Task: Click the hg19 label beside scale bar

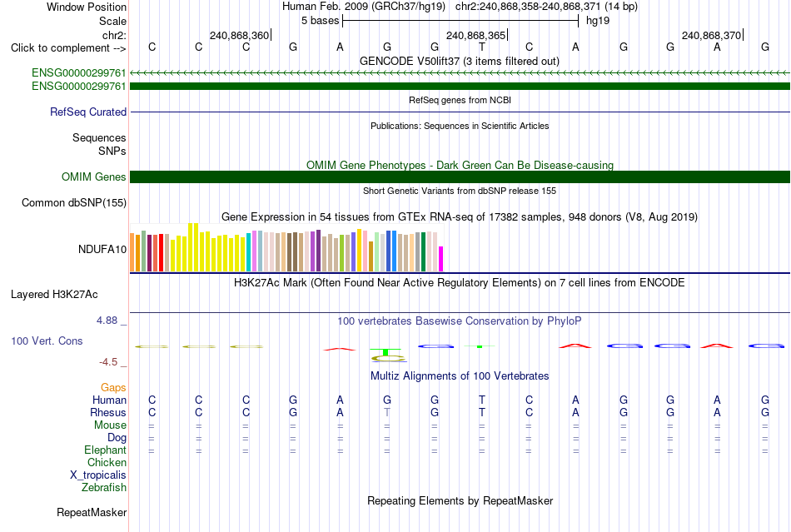Action: [x=598, y=21]
